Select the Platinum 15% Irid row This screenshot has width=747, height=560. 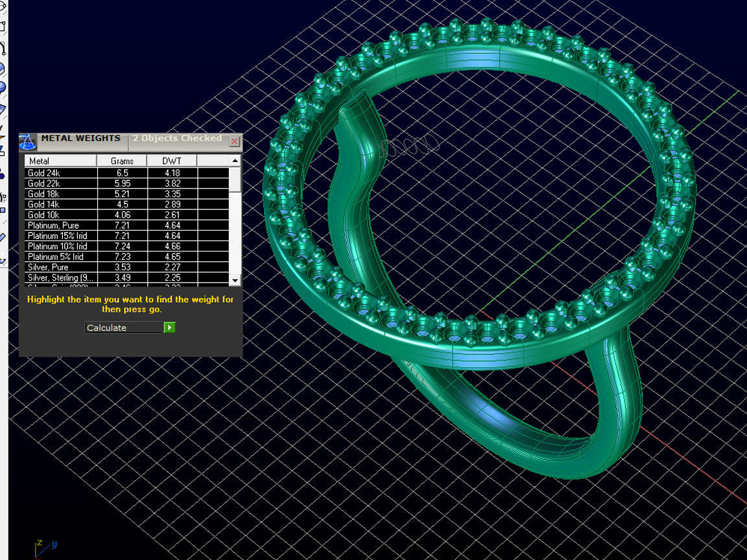coord(126,236)
